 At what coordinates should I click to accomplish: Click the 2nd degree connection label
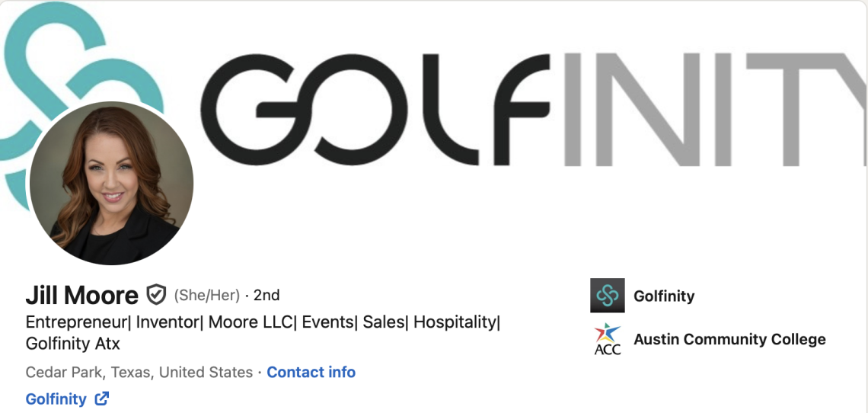point(266,296)
